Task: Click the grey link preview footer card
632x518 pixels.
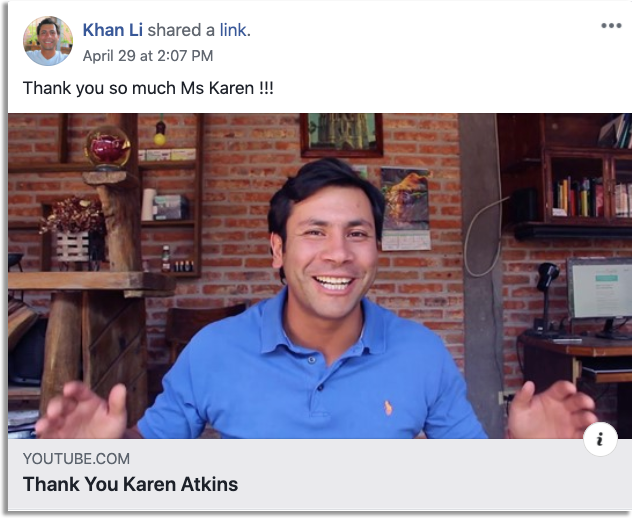Action: click(x=320, y=474)
